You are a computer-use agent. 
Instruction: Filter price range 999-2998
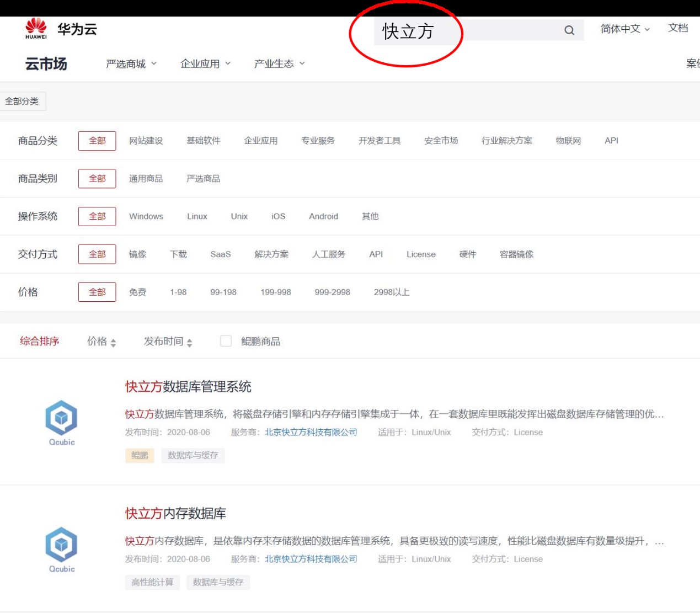pyautogui.click(x=333, y=292)
